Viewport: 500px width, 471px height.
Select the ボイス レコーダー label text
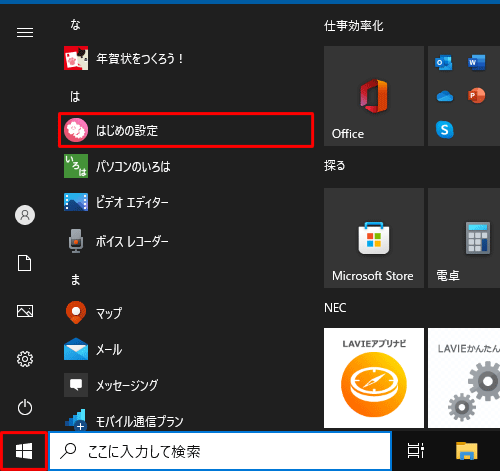(132, 241)
